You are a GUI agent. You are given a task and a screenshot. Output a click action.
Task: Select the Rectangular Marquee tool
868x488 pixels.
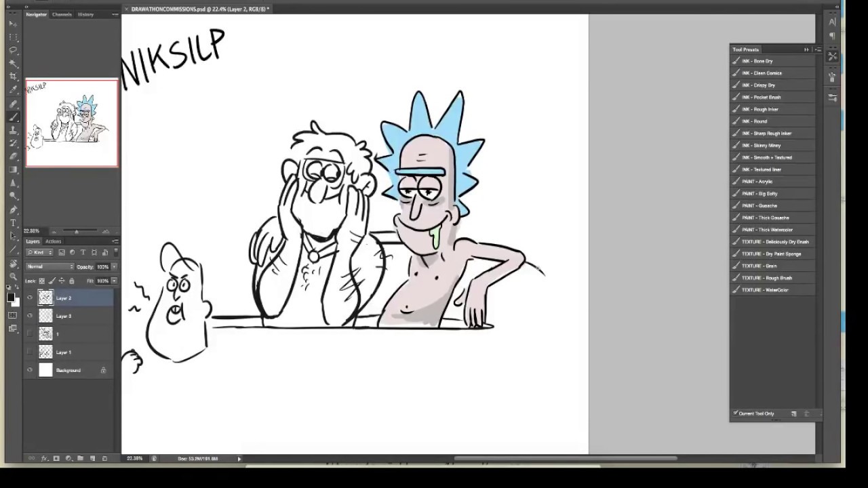13,37
